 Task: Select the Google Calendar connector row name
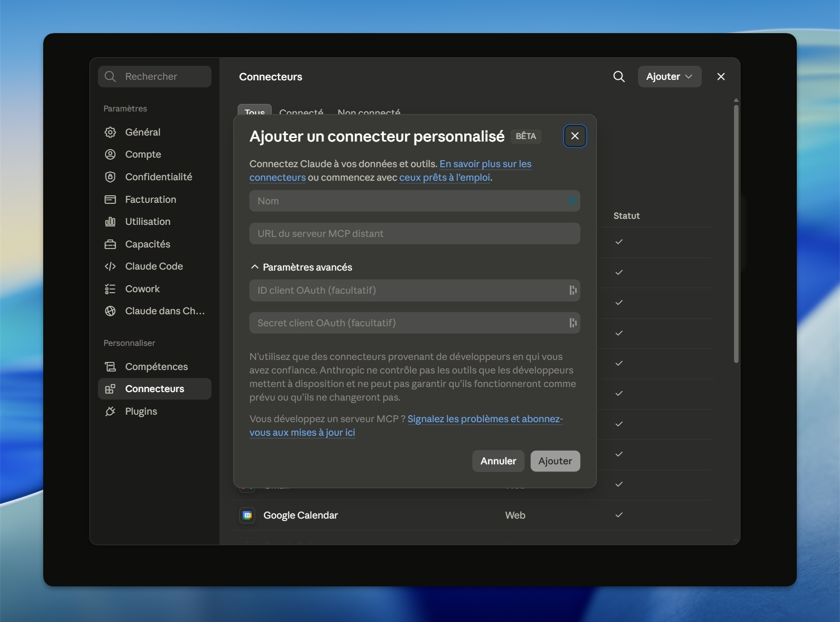[300, 515]
